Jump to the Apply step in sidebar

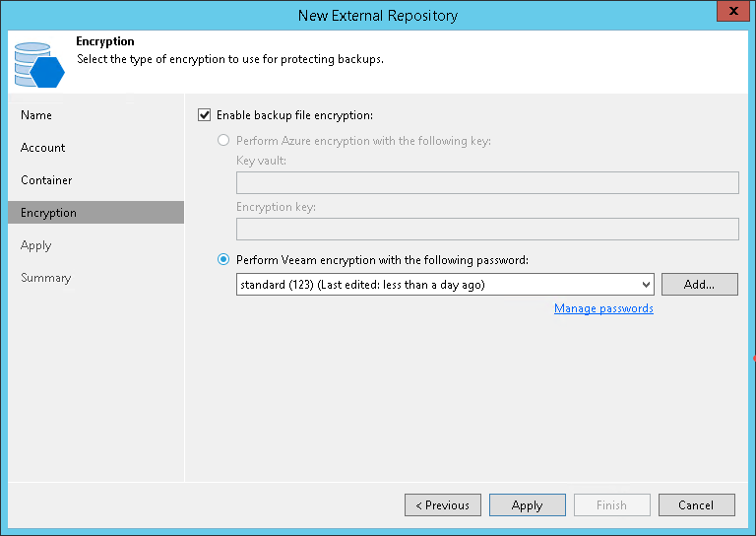tap(35, 245)
